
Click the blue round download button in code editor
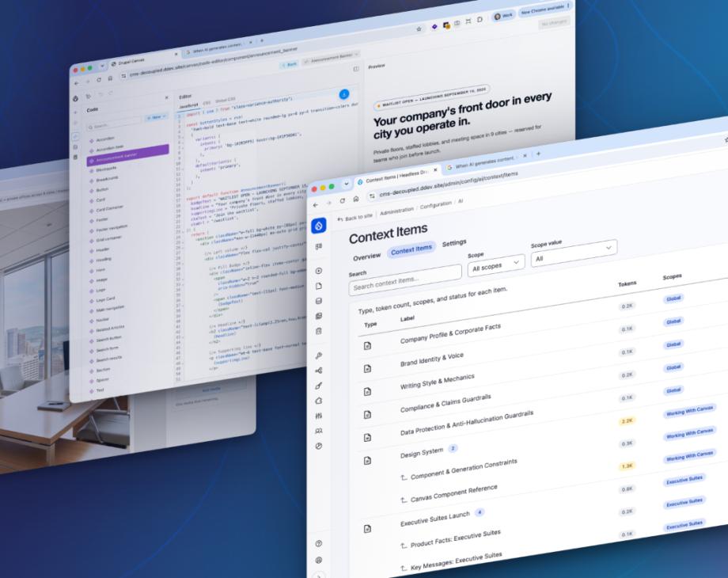pos(344,94)
